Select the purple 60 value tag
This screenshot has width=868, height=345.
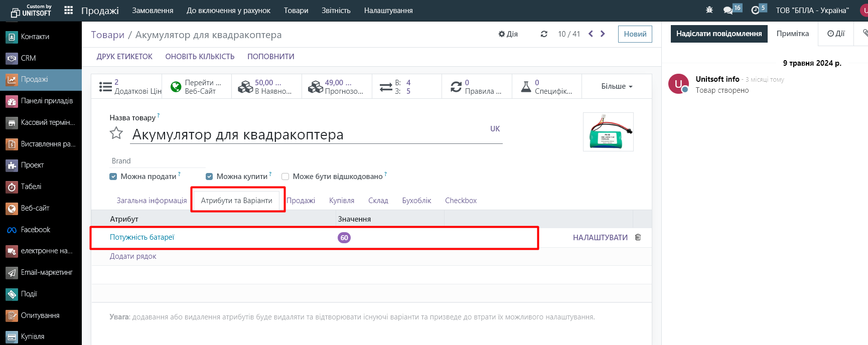344,238
